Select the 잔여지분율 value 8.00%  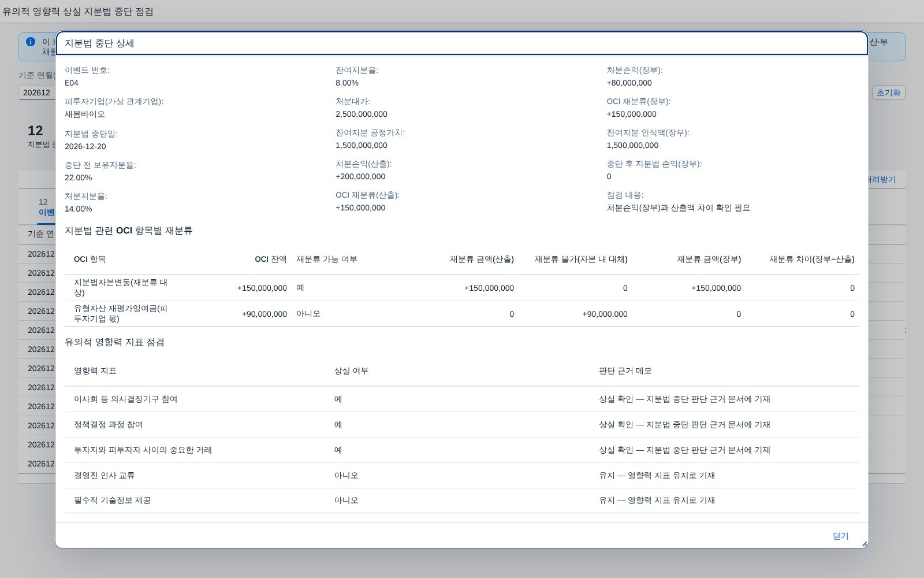click(347, 83)
